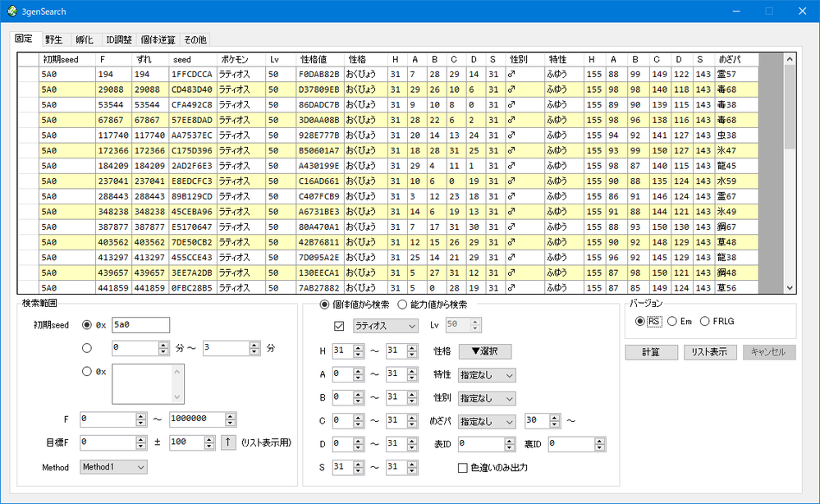Choose the RS version radio button
Viewport: 820px width, 504px height.
(639, 321)
